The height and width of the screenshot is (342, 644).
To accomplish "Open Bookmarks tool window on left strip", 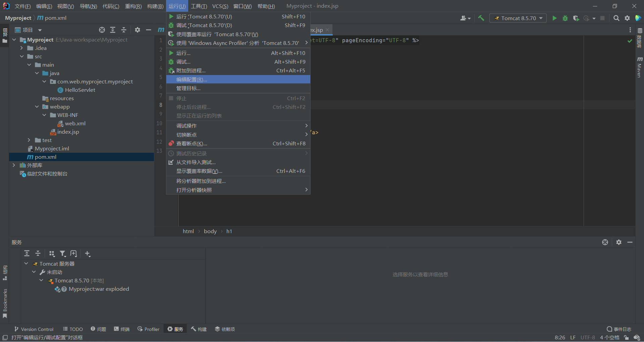I will click(x=5, y=303).
